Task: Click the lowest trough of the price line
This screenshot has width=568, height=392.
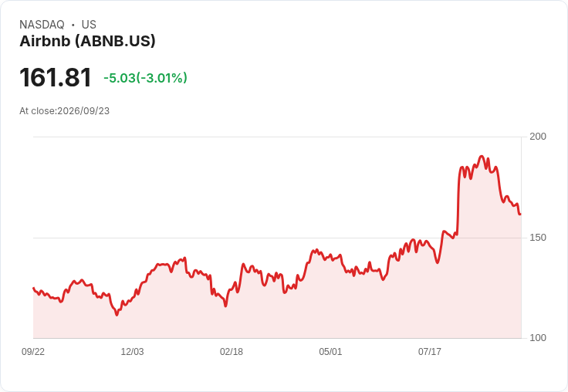Action: 117,315
